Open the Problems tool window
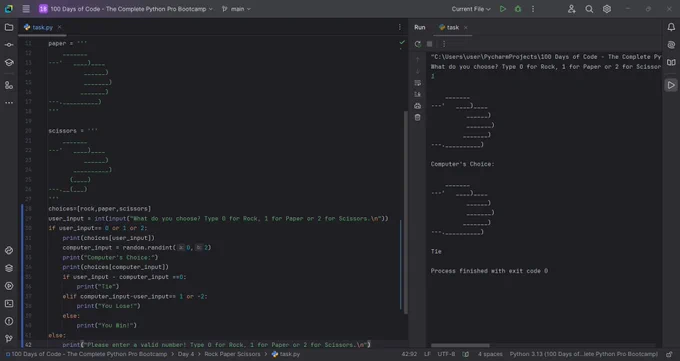Screen dimensions: 680x361 tap(9, 321)
